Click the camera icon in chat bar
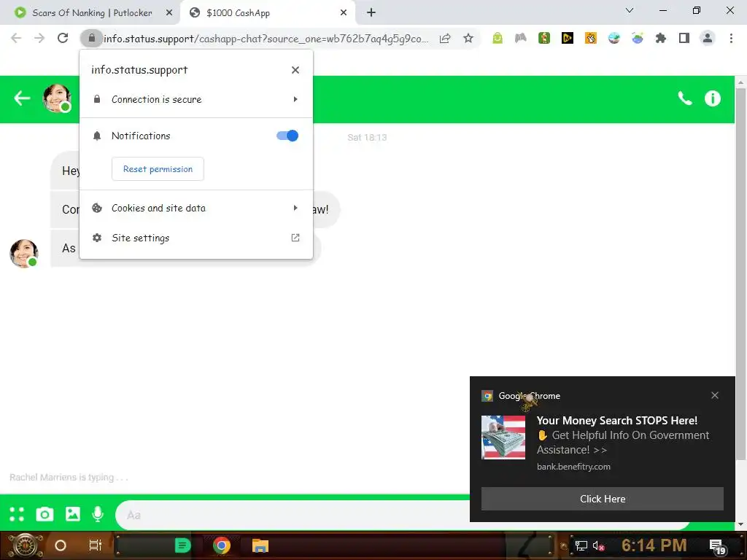The width and height of the screenshot is (747, 560). (44, 514)
